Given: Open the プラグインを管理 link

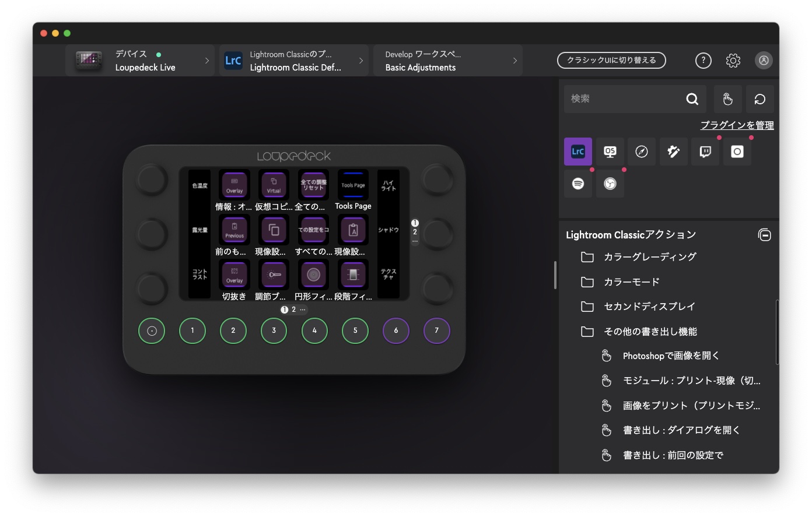Looking at the screenshot, I should pos(737,125).
